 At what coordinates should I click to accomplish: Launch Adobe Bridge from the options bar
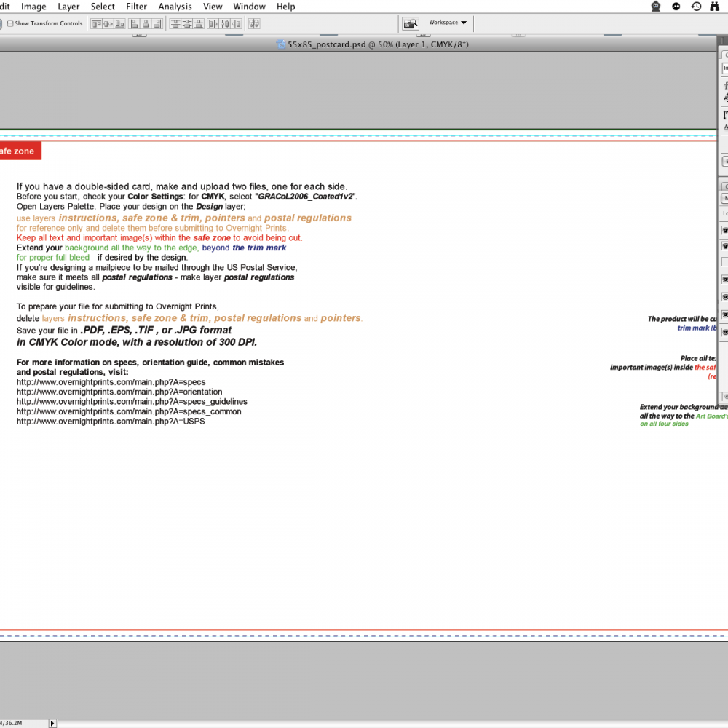[411, 23]
